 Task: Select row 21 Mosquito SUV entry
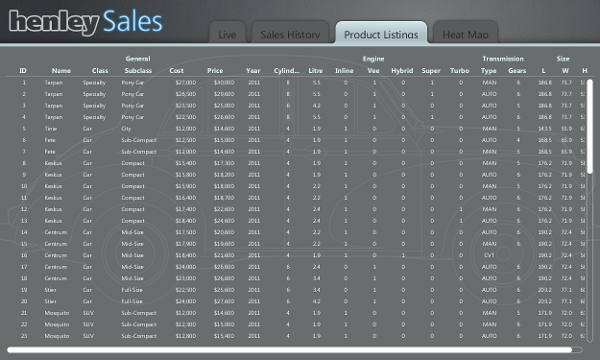pos(295,313)
